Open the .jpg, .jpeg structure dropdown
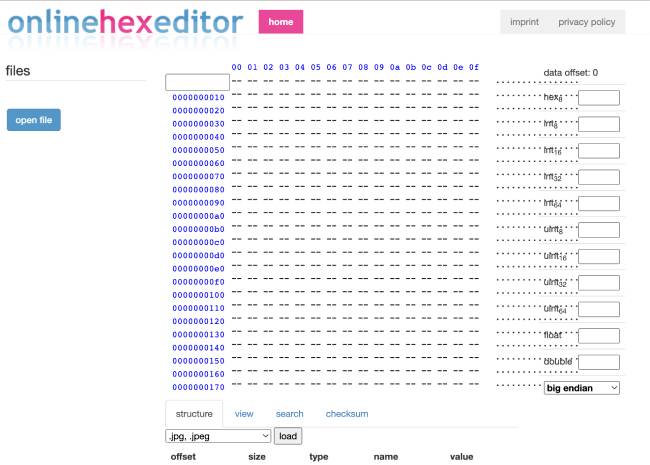The width and height of the screenshot is (650, 465). (218, 436)
